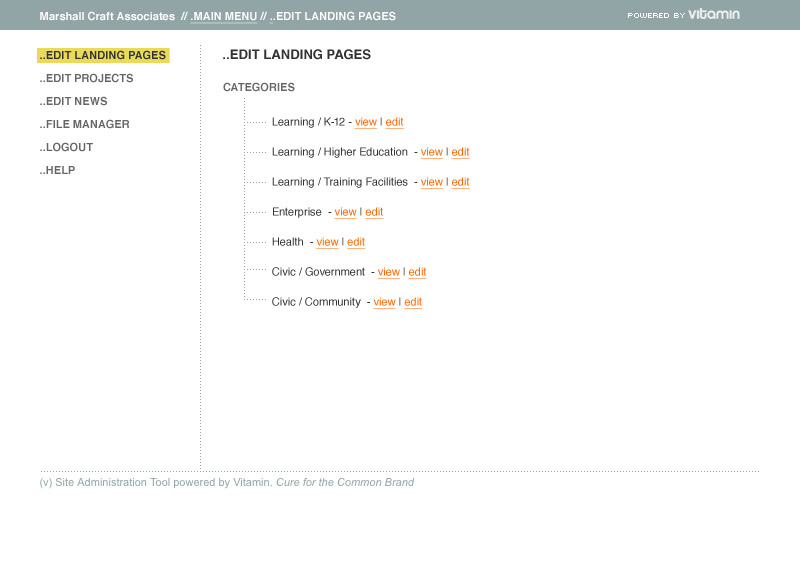Open the ..FILE MANAGER menu item

(x=85, y=124)
